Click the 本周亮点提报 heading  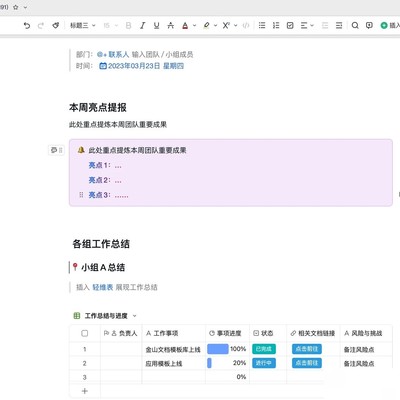(x=98, y=107)
